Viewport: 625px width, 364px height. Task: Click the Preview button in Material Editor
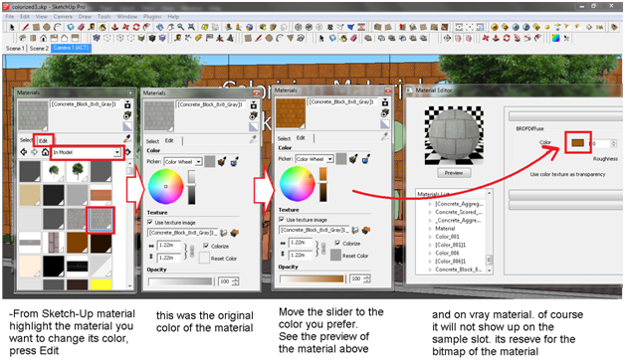pos(454,173)
